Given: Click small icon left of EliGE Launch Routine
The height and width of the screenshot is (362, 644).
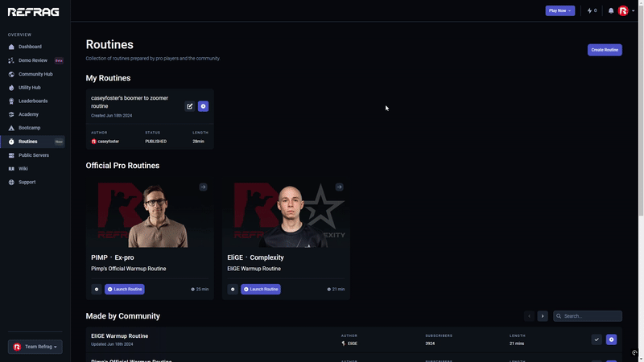Looking at the screenshot, I should [x=233, y=290].
